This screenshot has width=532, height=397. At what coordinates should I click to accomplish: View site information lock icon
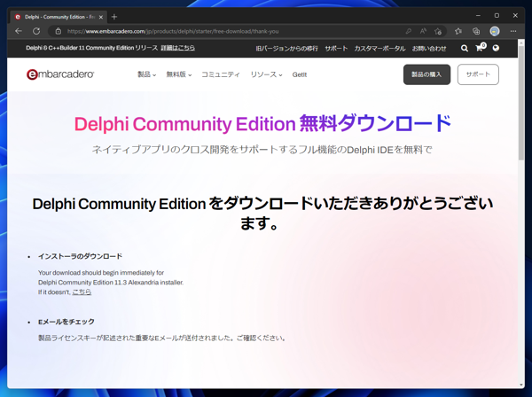[59, 31]
